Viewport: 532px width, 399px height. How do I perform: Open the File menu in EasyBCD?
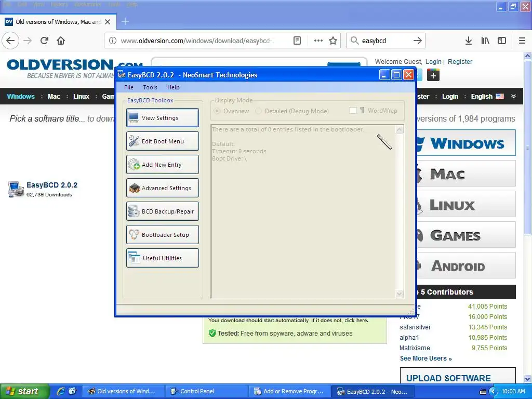coord(129,87)
